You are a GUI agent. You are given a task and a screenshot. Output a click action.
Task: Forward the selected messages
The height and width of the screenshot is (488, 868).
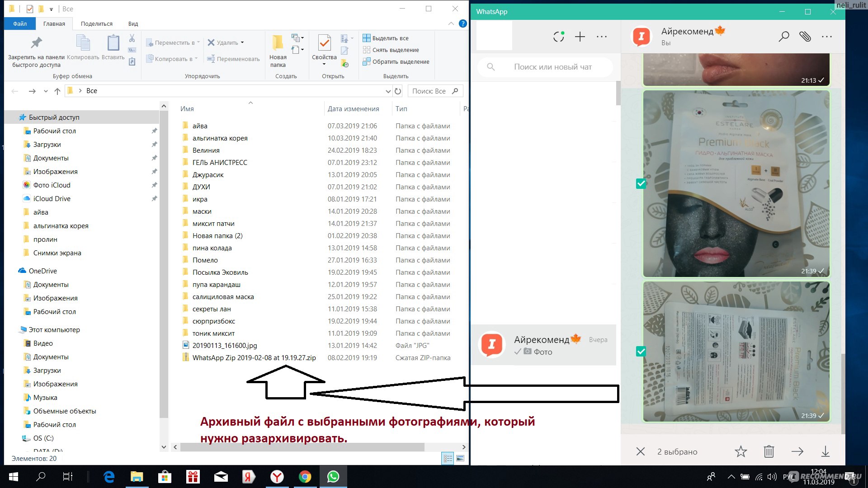pyautogui.click(x=797, y=451)
